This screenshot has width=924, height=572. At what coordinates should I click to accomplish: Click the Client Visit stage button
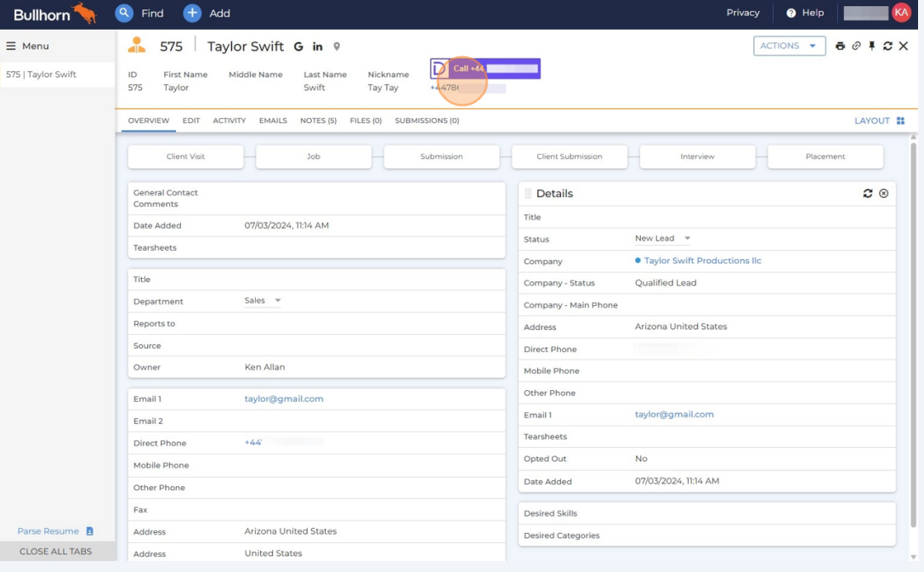tap(185, 156)
